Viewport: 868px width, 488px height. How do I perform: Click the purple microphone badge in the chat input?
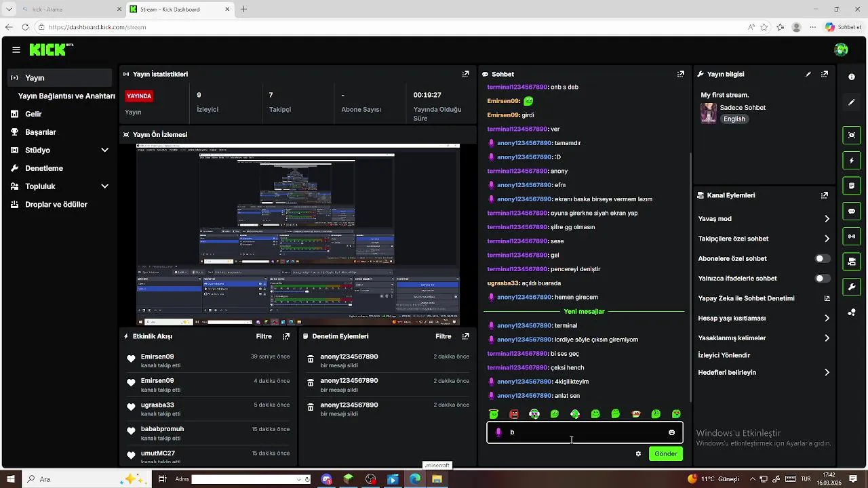coord(498,432)
